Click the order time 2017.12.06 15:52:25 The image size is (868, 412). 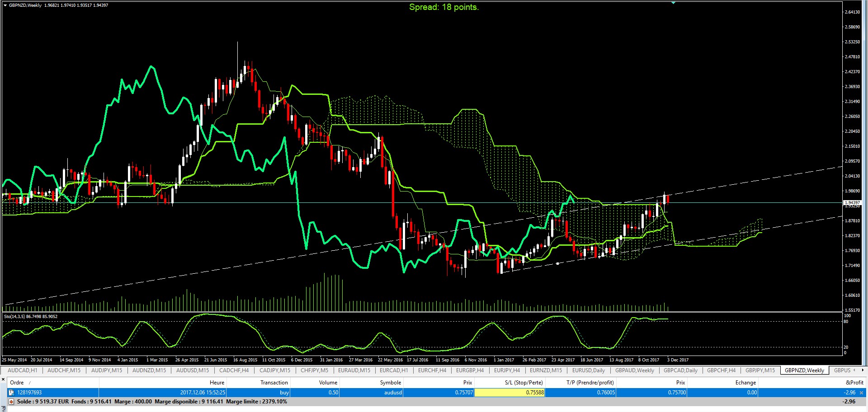203,393
